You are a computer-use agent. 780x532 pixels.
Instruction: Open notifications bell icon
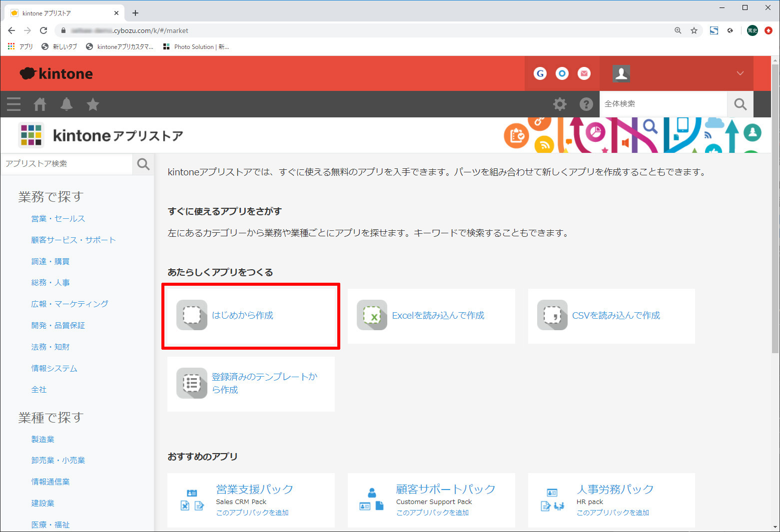click(x=66, y=104)
